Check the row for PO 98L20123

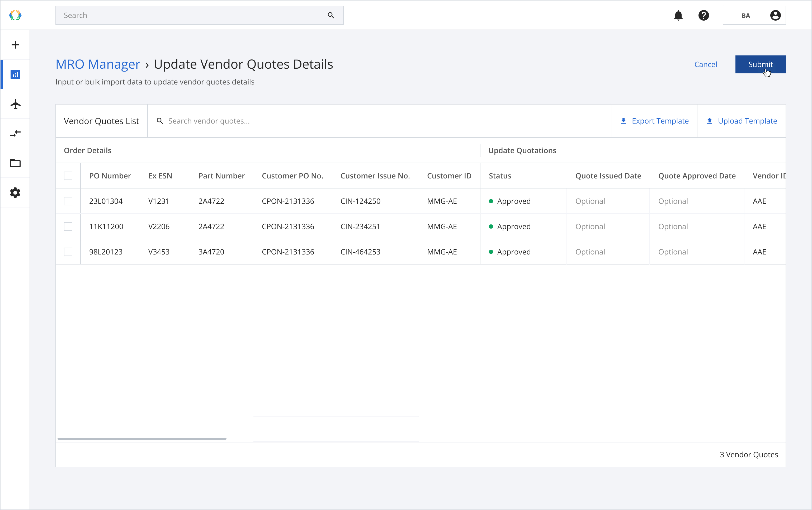pos(68,252)
